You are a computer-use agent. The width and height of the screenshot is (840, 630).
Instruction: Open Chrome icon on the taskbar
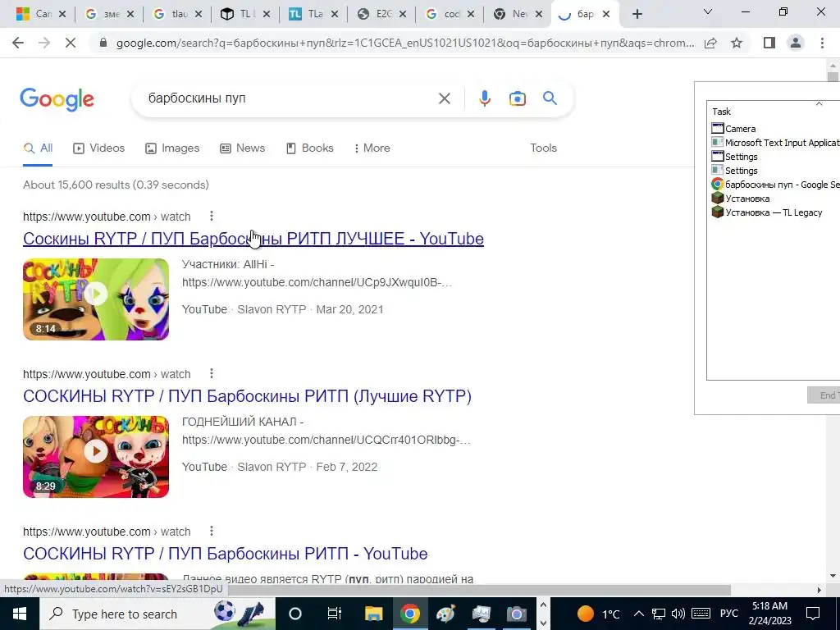(x=410, y=614)
